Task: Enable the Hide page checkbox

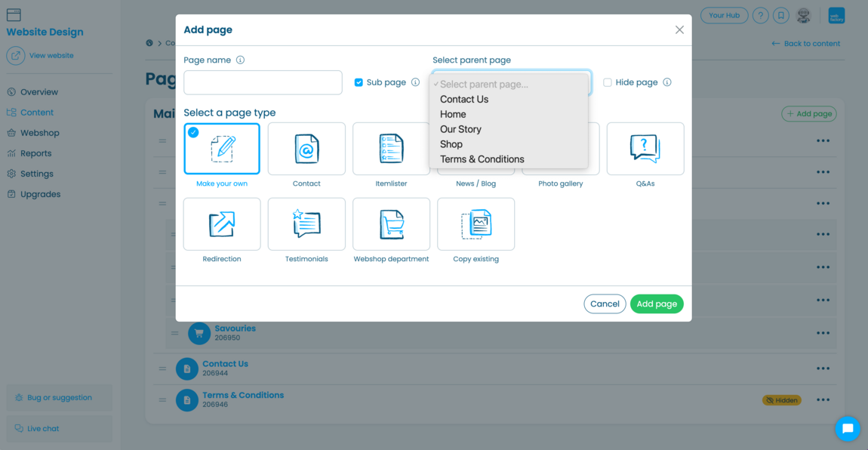Action: pyautogui.click(x=608, y=82)
